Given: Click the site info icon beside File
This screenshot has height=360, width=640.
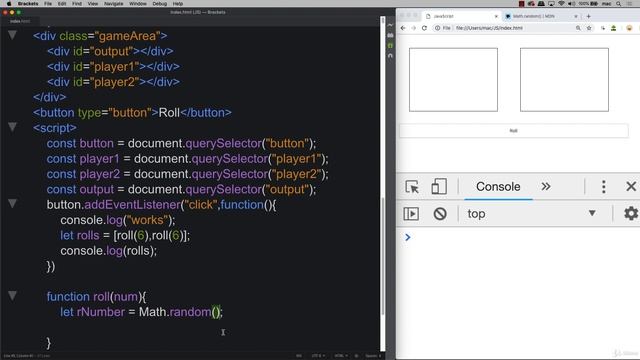Looking at the screenshot, I should (x=437, y=28).
